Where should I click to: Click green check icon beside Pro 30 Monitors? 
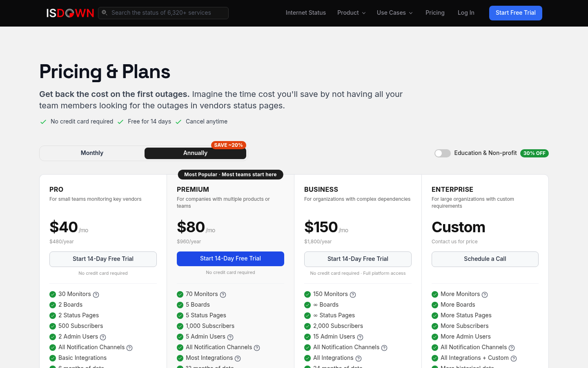point(53,294)
